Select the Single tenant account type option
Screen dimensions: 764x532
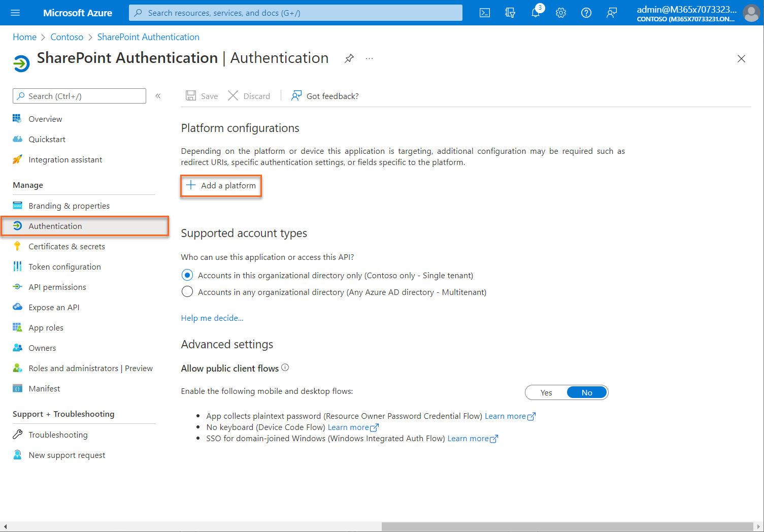(187, 275)
